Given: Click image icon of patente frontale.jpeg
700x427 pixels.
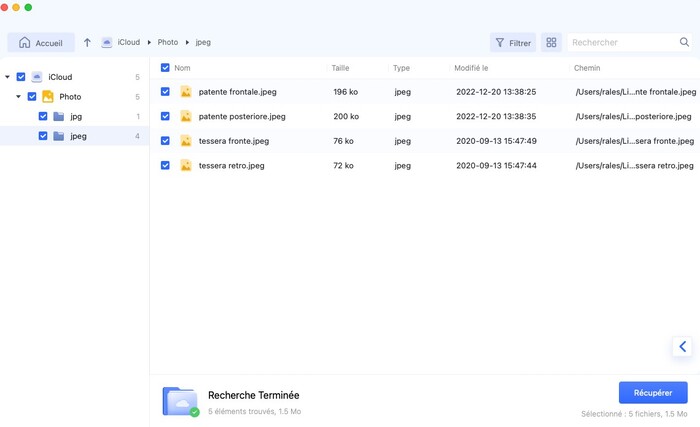Looking at the screenshot, I should [x=186, y=92].
